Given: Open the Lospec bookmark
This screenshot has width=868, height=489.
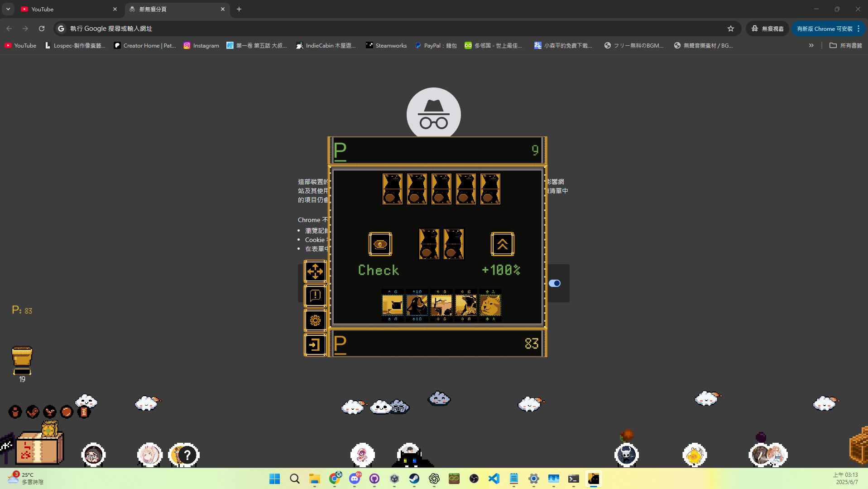Looking at the screenshot, I should click(x=75, y=45).
